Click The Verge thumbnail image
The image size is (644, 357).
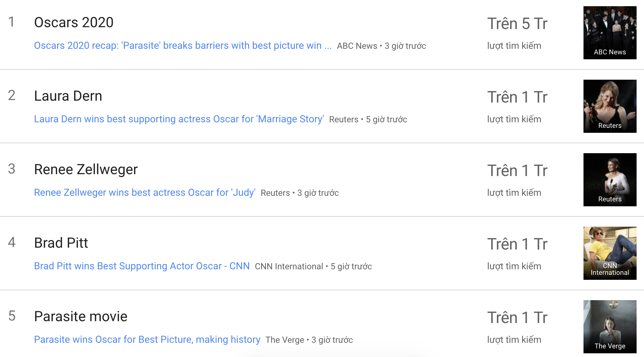coord(610,327)
